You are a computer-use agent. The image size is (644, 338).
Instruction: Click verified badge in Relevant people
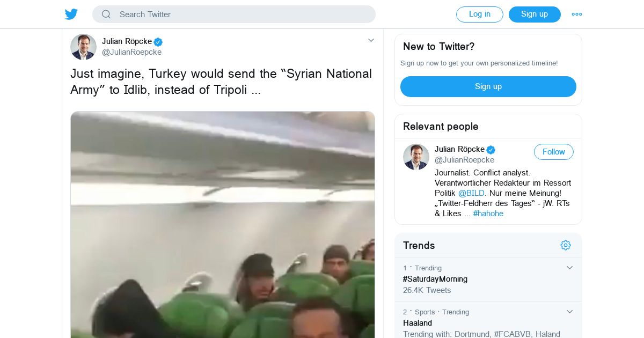pyautogui.click(x=491, y=150)
